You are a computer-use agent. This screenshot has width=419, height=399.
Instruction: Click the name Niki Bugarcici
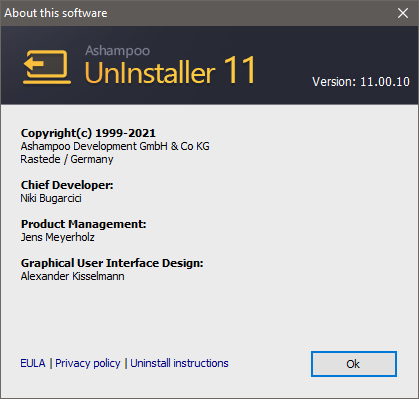(x=51, y=198)
